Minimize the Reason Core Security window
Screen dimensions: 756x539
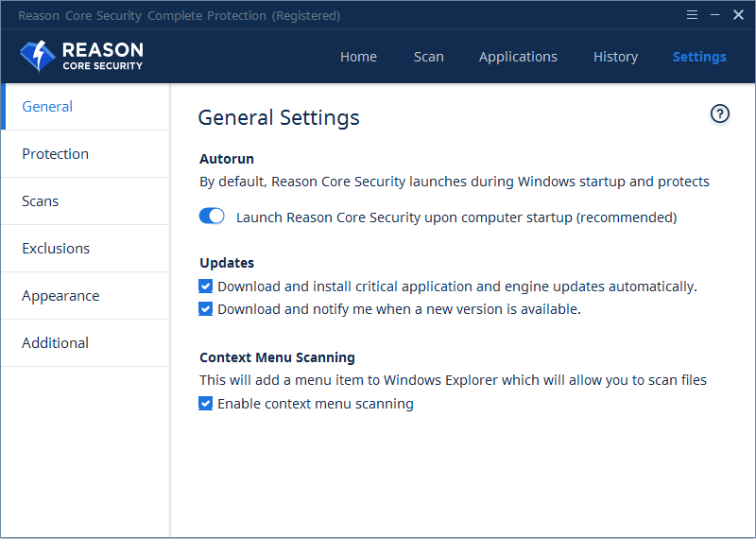715,15
